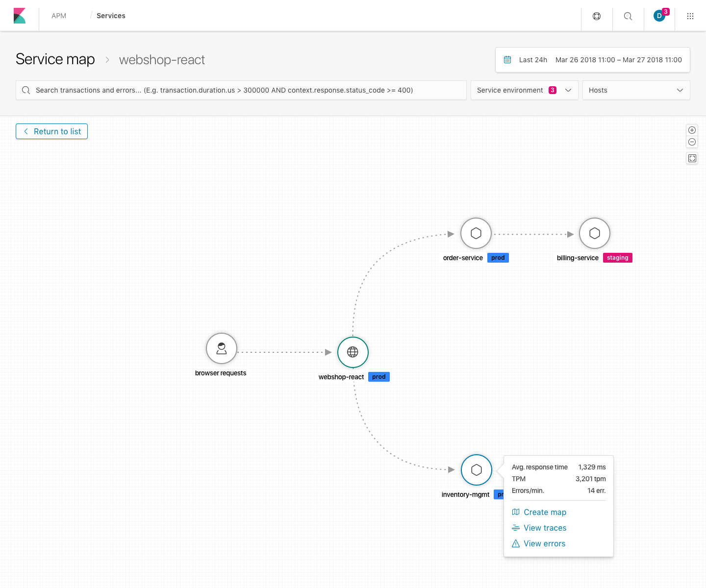The image size is (706, 588).
Task: Open the apps grid menu icon
Action: coord(690,16)
